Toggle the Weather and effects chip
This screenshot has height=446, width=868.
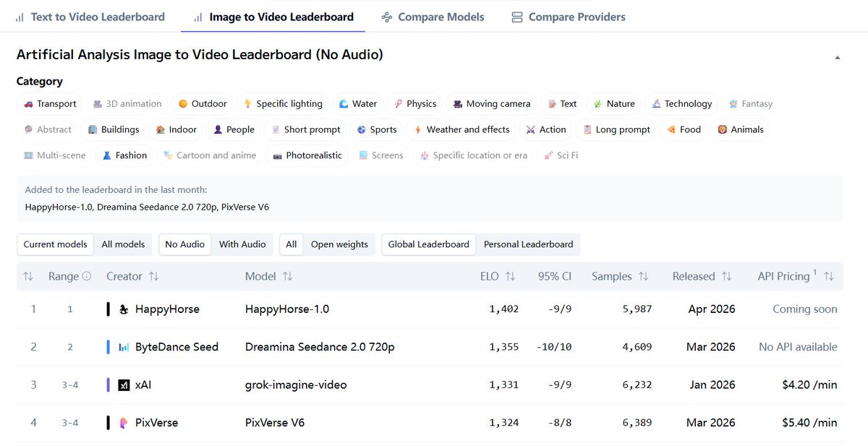click(x=461, y=129)
